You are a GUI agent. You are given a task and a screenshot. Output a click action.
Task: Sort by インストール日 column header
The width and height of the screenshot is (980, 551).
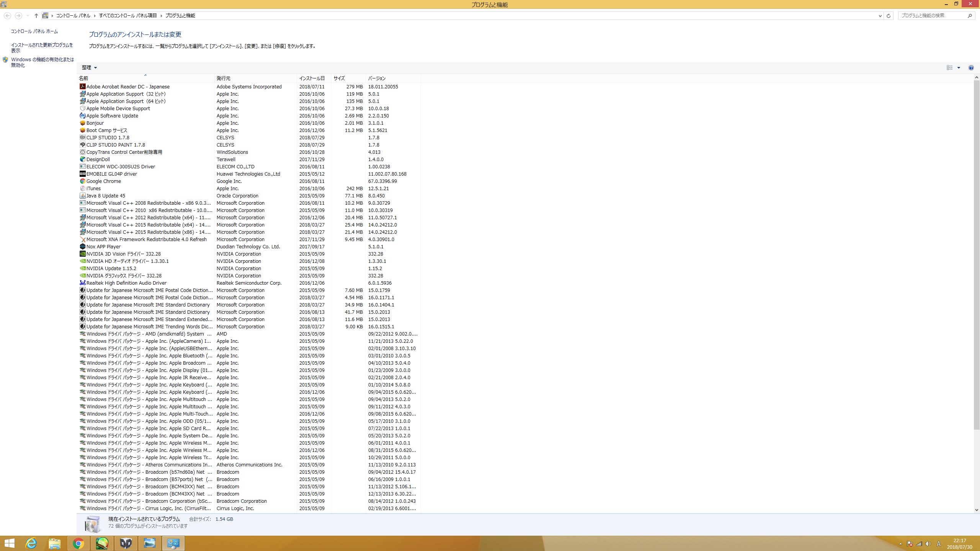[312, 78]
